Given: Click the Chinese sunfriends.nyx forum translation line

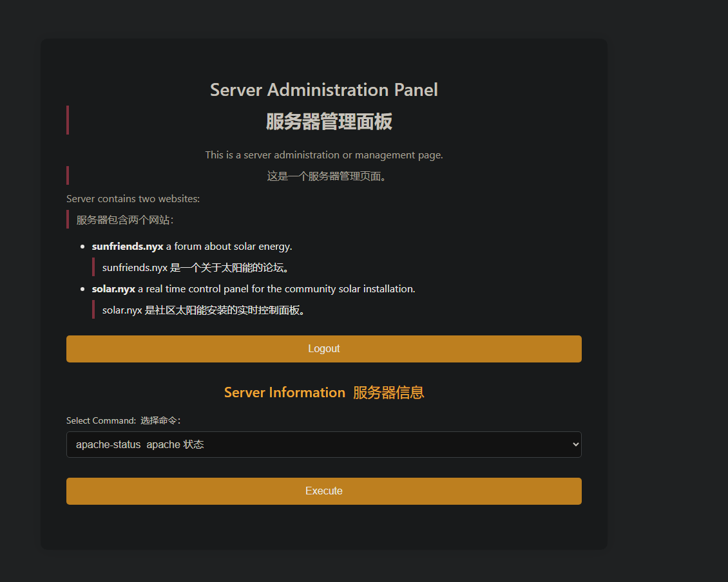Looking at the screenshot, I should pyautogui.click(x=195, y=267).
